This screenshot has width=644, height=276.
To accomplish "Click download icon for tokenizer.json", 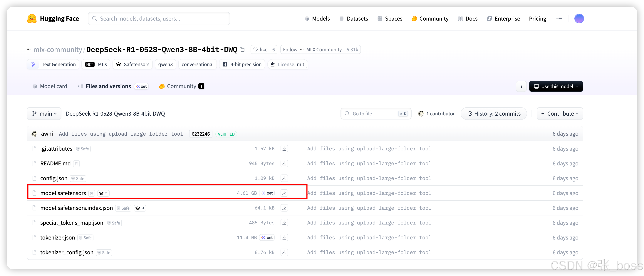I will point(284,237).
